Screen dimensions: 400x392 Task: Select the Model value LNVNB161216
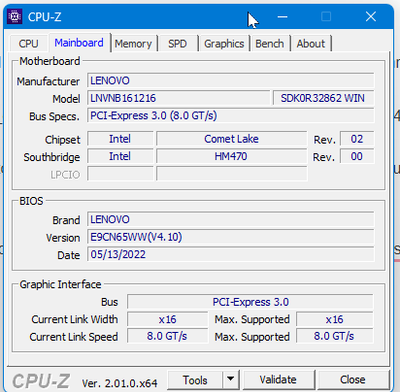coord(179,98)
